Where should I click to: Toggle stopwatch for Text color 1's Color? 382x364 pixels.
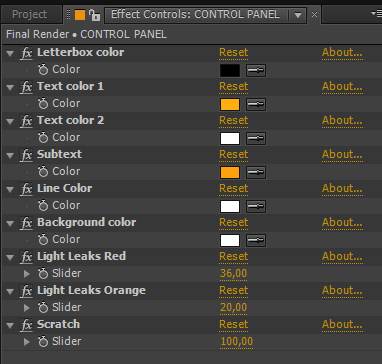coord(43,104)
